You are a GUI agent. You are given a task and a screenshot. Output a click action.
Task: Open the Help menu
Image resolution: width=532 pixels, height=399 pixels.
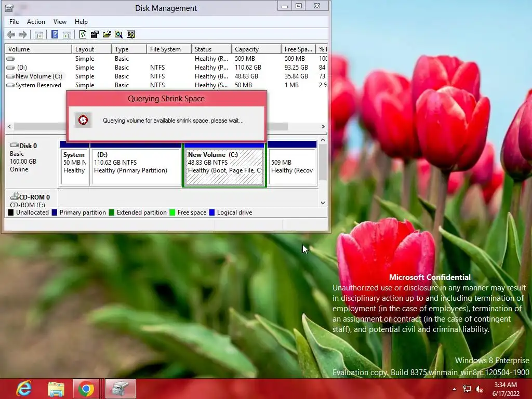coord(81,22)
